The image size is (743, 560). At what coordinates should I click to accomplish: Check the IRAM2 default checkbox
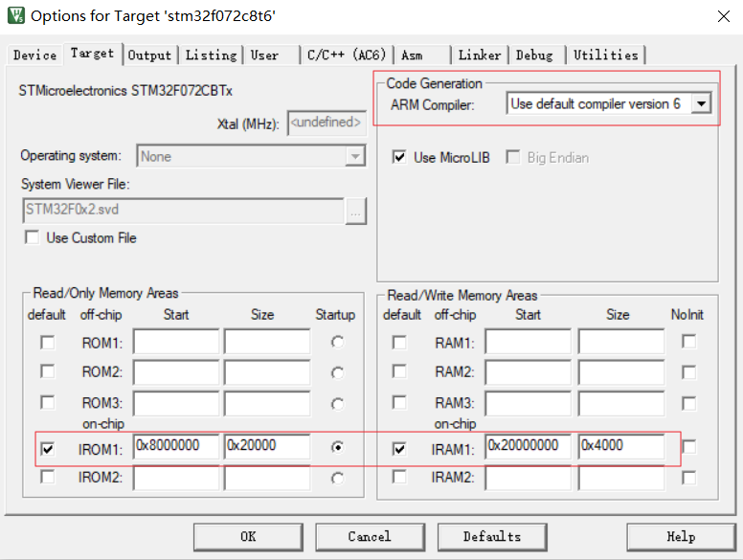click(399, 477)
